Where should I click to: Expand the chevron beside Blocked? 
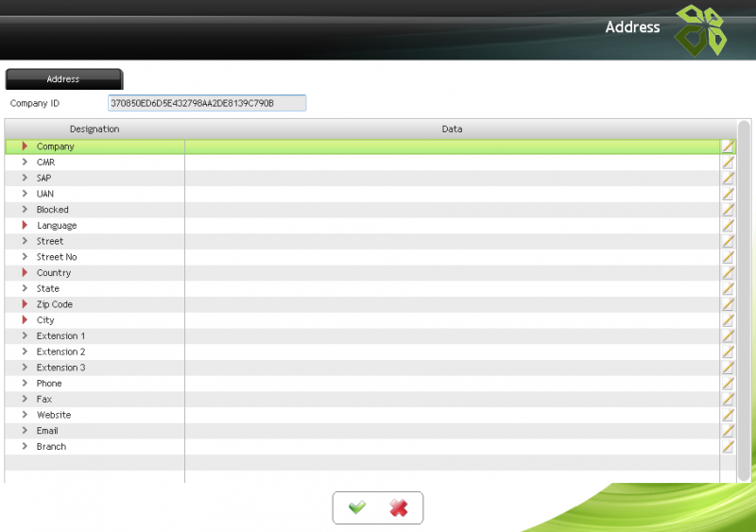tap(25, 210)
